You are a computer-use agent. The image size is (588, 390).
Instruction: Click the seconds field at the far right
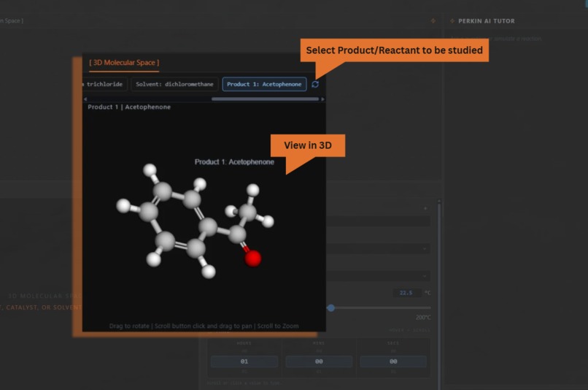pos(393,361)
